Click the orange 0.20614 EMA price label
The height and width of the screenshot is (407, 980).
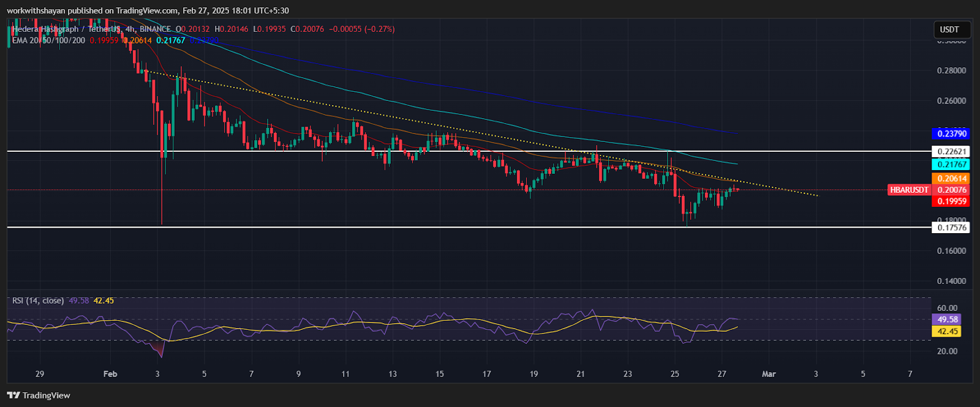(x=951, y=179)
